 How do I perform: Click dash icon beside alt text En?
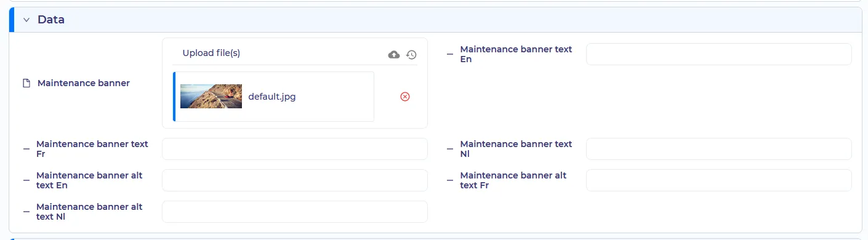pos(26,180)
